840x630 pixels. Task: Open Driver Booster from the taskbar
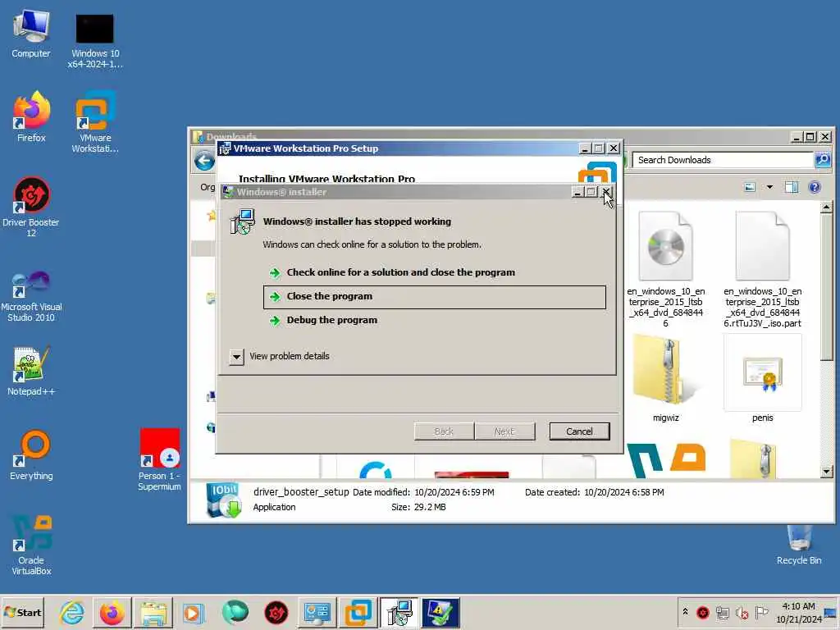click(x=276, y=612)
